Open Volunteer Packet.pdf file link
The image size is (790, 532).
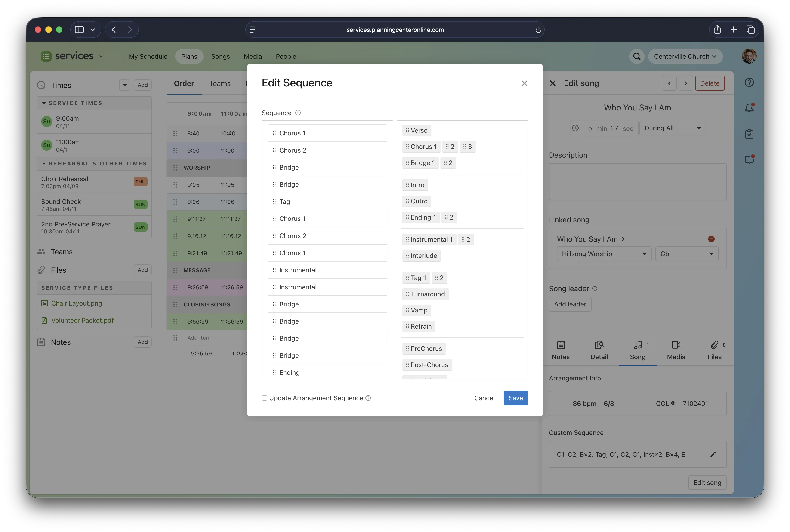[x=83, y=320]
